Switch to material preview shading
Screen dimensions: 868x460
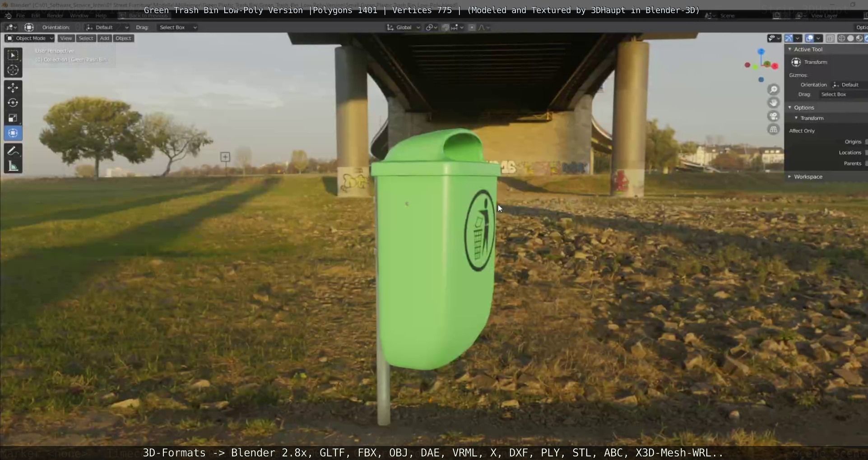click(x=859, y=38)
